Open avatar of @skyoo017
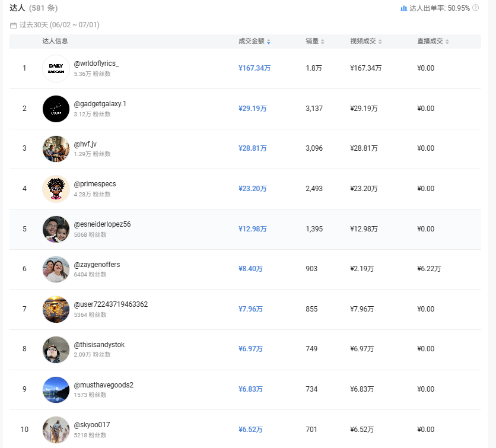Viewport: 496px width, 448px height. click(x=56, y=430)
